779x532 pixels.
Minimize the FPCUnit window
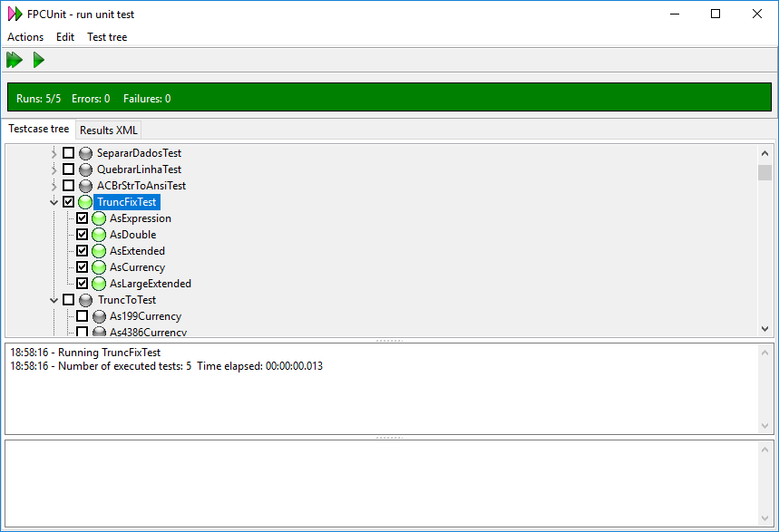click(x=674, y=14)
